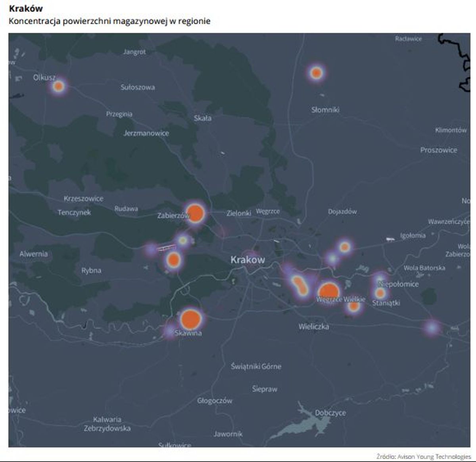Click the Świątniki Górne label

click(x=256, y=366)
